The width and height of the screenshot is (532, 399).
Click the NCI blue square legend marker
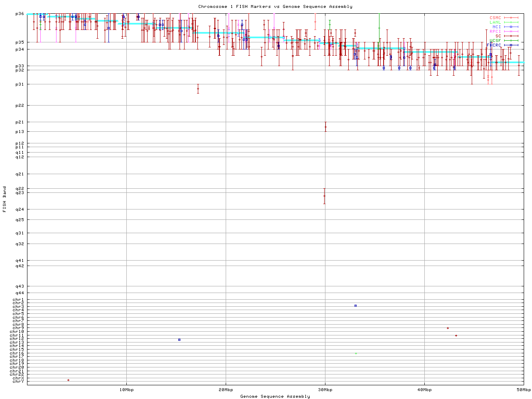[511, 27]
